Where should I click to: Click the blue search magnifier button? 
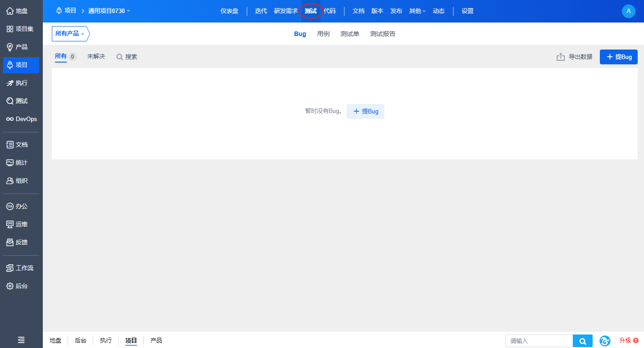point(583,341)
